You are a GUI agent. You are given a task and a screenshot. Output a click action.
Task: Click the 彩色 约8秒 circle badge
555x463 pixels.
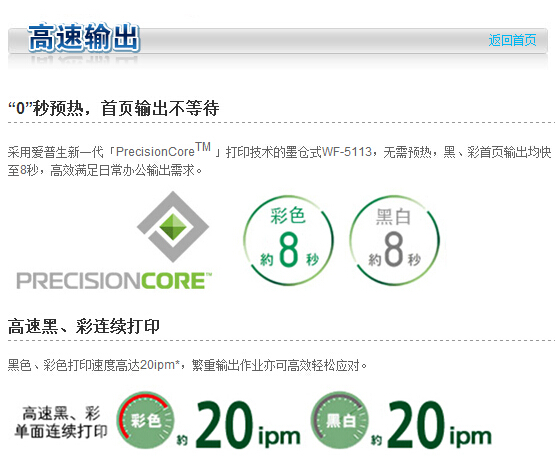click(288, 240)
